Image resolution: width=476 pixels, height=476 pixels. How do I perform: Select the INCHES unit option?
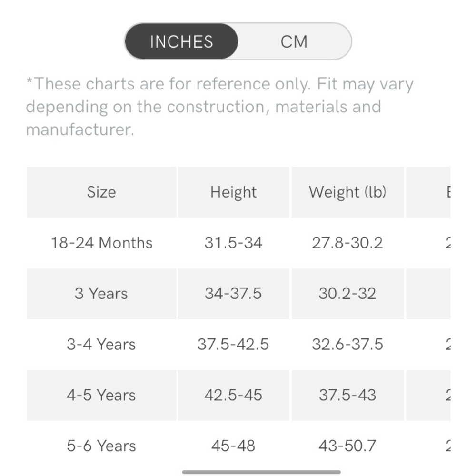(181, 41)
